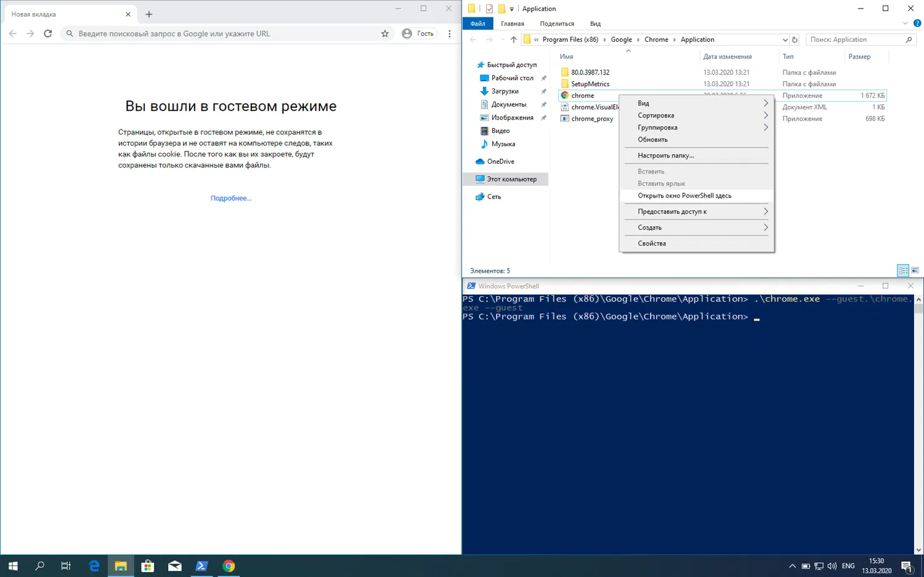Open the Создать submenu
924x577 pixels.
pyautogui.click(x=696, y=228)
